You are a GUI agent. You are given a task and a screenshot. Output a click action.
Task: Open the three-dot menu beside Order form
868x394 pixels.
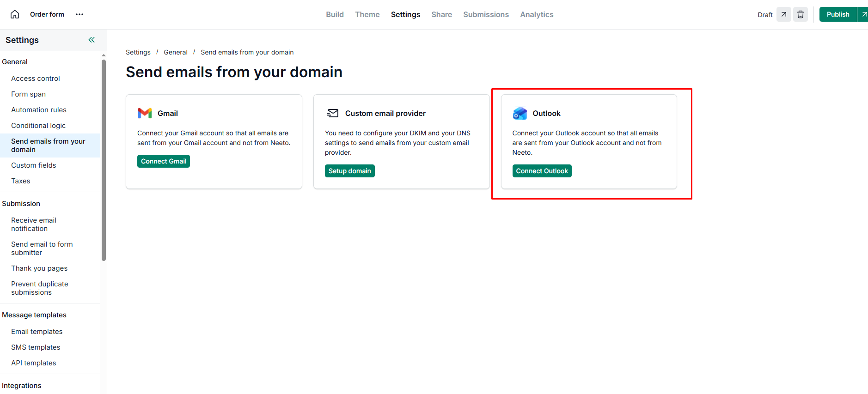[79, 14]
